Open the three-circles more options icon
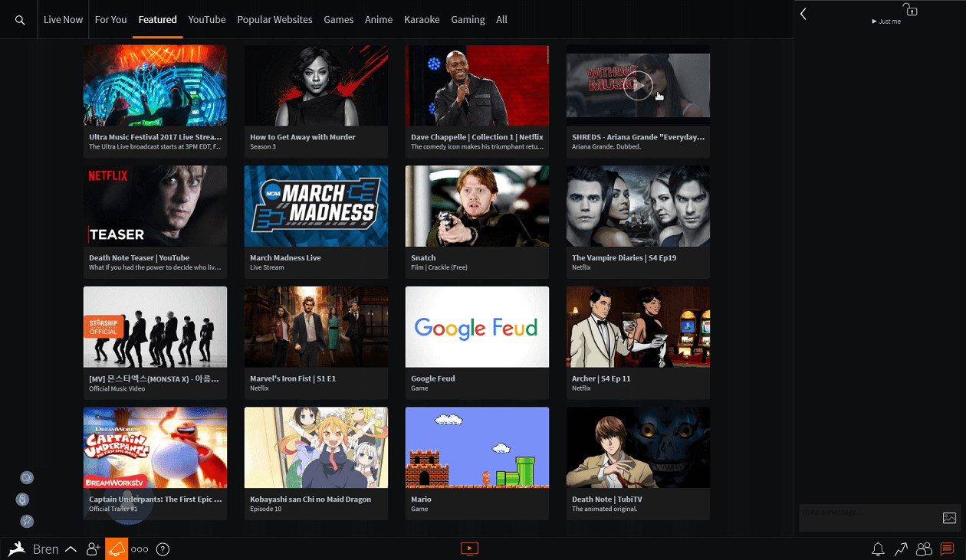 140,549
